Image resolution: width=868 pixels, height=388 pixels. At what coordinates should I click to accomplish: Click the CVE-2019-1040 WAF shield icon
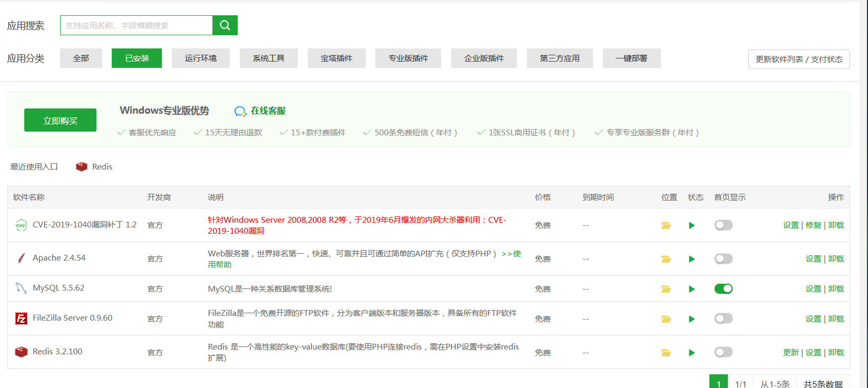pyautogui.click(x=21, y=225)
